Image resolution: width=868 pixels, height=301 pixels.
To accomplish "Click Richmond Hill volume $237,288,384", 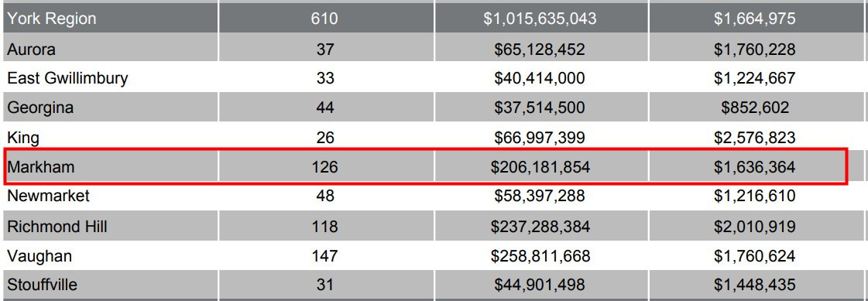I will point(540,226).
